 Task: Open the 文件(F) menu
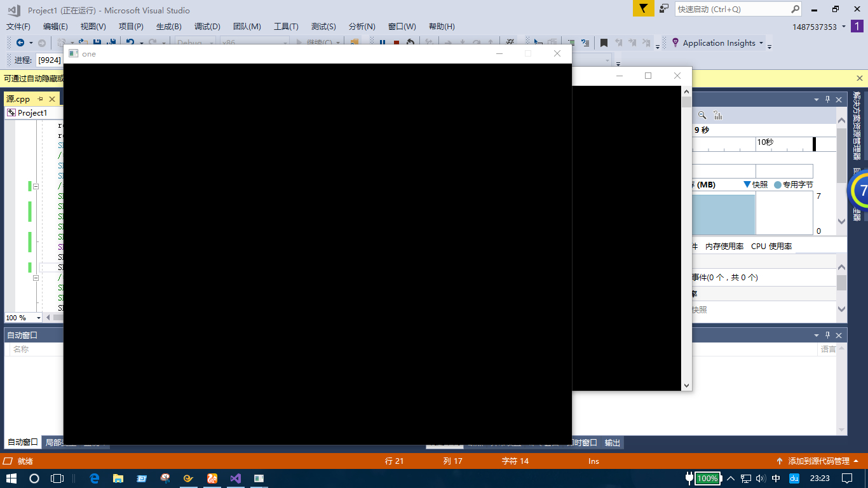(x=18, y=27)
